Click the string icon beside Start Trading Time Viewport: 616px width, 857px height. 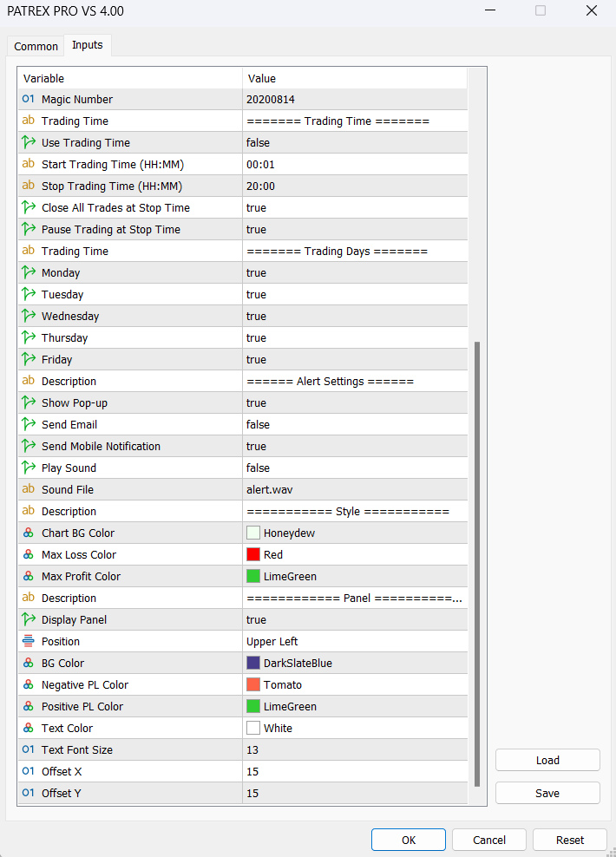29,163
